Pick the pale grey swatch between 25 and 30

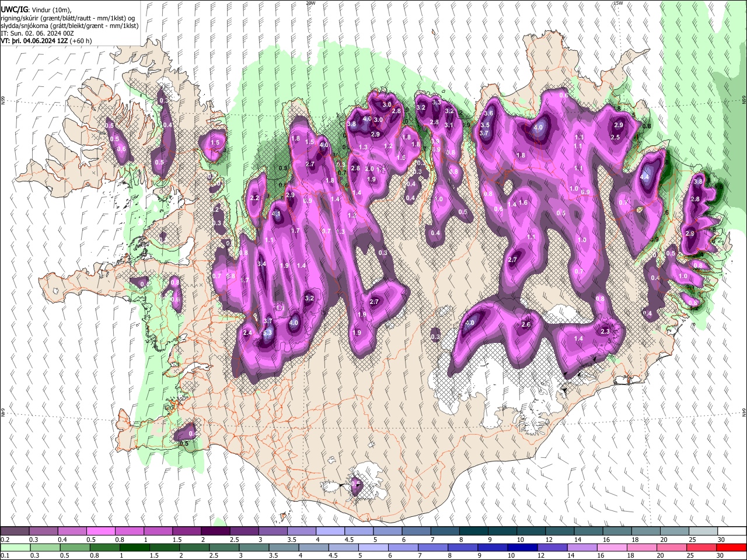pos(703,531)
